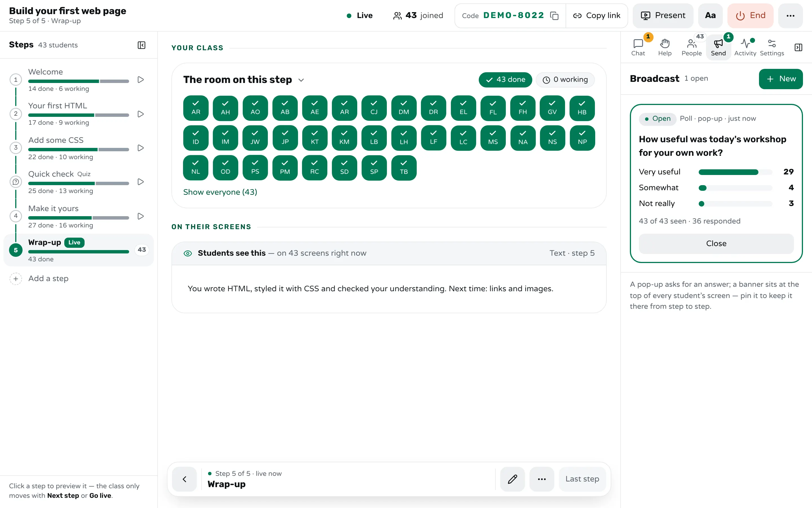Image resolution: width=812 pixels, height=508 pixels.
Task: Filter by 43 done pill
Action: (x=505, y=80)
